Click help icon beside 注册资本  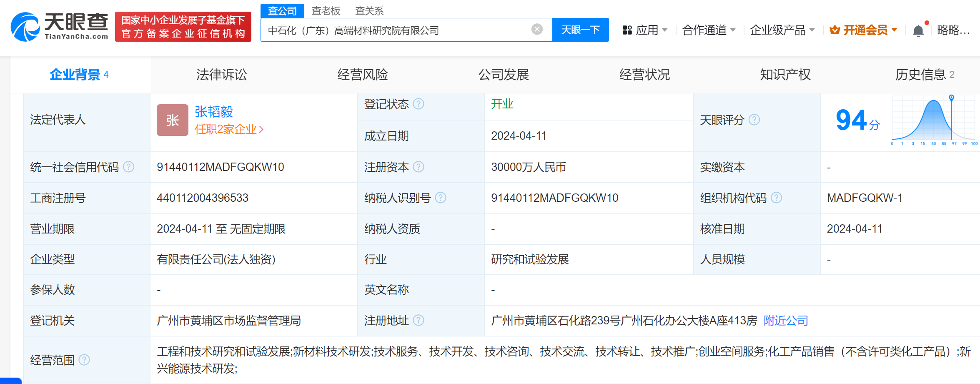pyautogui.click(x=419, y=167)
